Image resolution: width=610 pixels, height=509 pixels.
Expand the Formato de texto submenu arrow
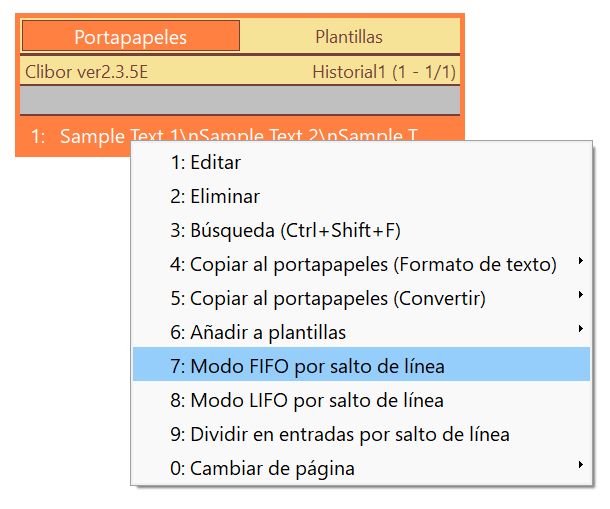click(580, 261)
